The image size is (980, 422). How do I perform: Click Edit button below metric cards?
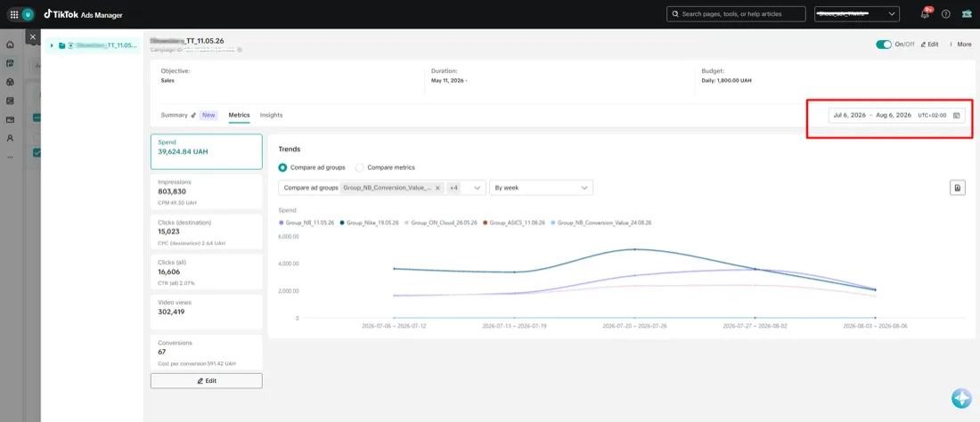(207, 381)
